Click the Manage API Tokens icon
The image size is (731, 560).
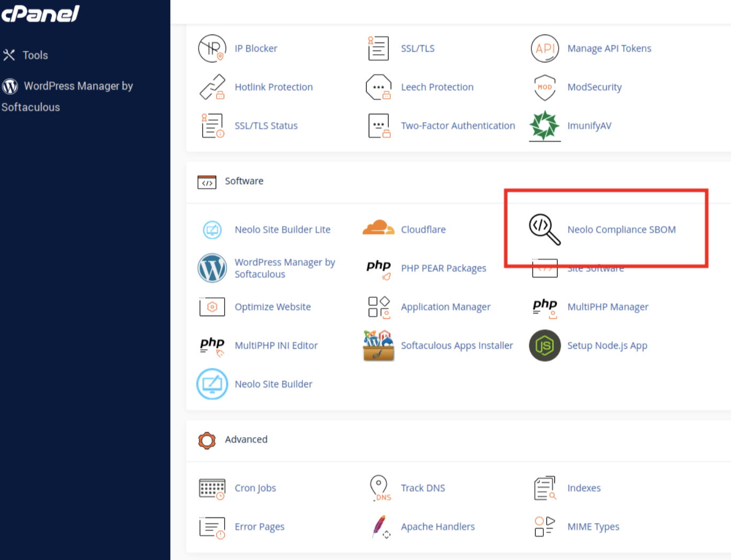click(545, 48)
